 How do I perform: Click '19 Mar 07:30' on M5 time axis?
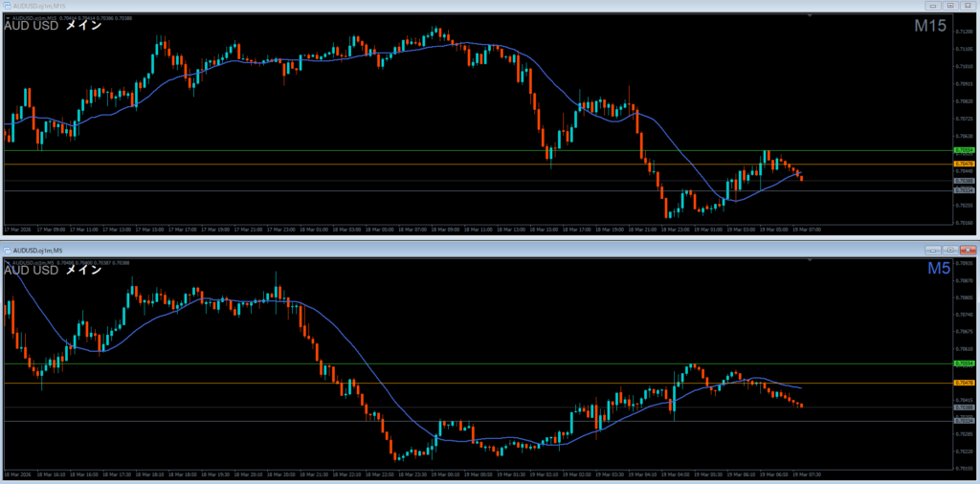tap(808, 474)
